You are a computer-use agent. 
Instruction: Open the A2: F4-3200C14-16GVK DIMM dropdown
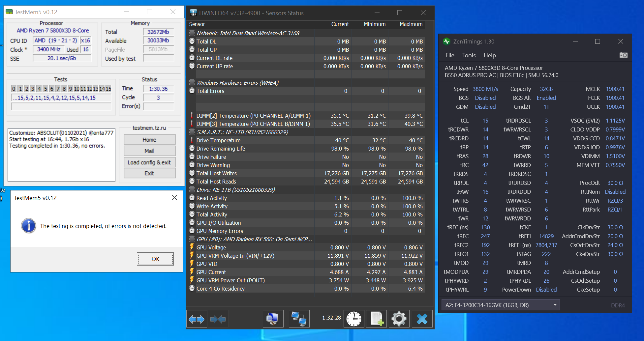click(501, 305)
